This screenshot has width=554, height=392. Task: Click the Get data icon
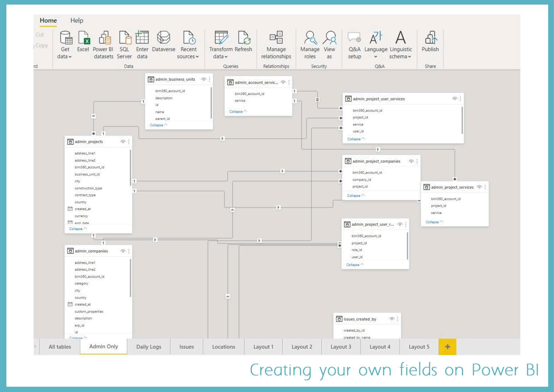[66, 38]
